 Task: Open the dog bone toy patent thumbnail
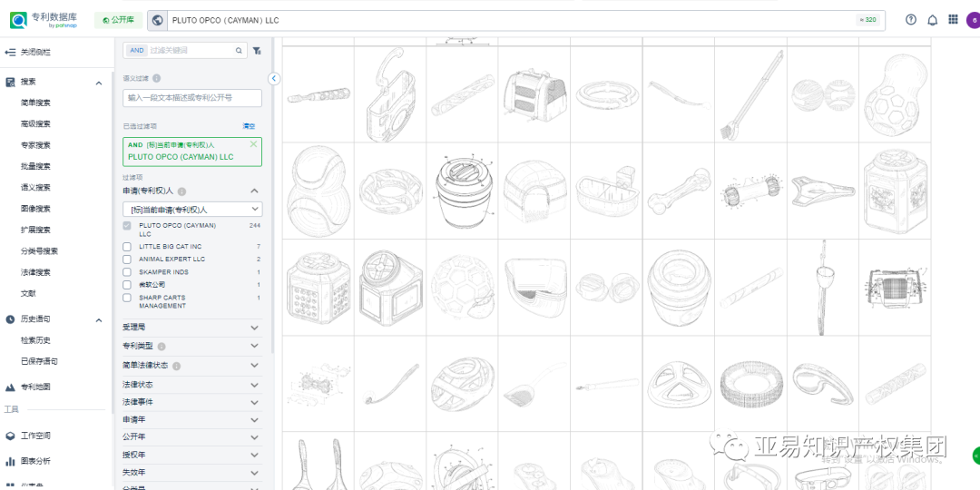(x=679, y=191)
